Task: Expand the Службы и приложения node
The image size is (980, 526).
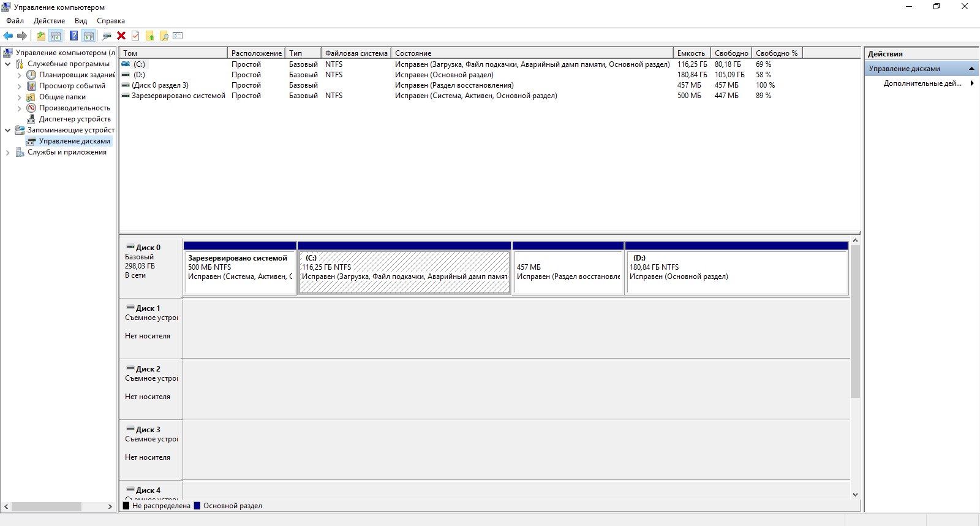Action: click(x=7, y=153)
